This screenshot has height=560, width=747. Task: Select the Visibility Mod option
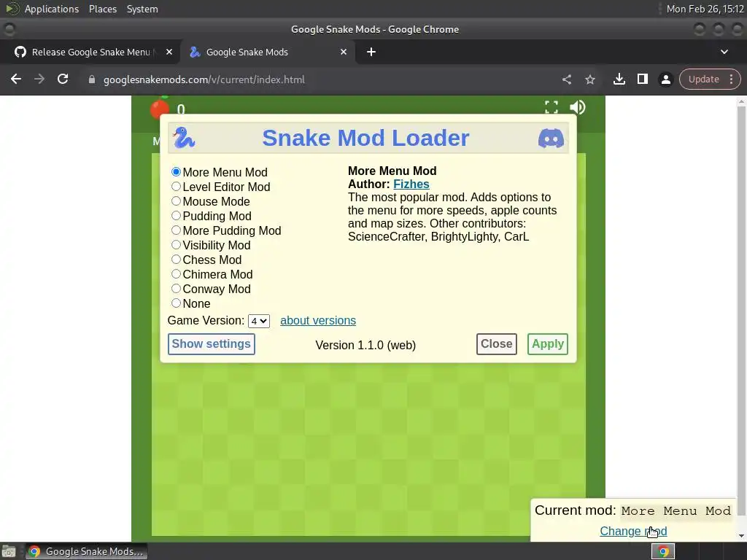[176, 245]
